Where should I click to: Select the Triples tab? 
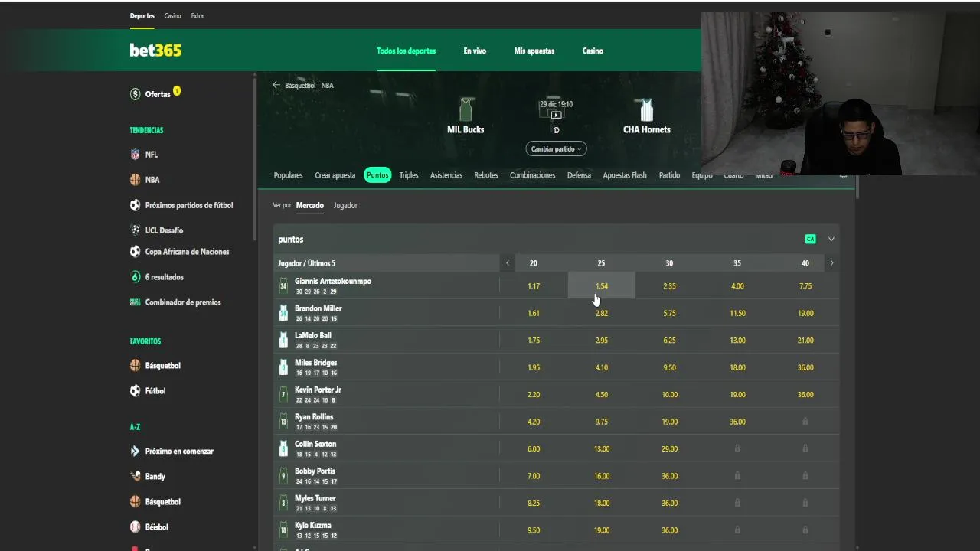pyautogui.click(x=409, y=175)
